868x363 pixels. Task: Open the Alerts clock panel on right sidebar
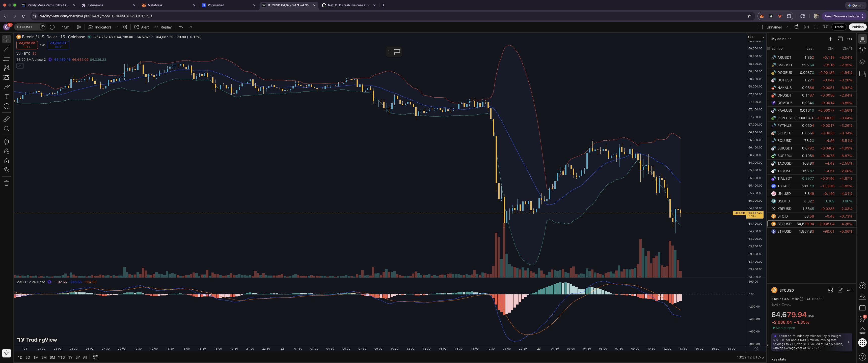pyautogui.click(x=862, y=50)
